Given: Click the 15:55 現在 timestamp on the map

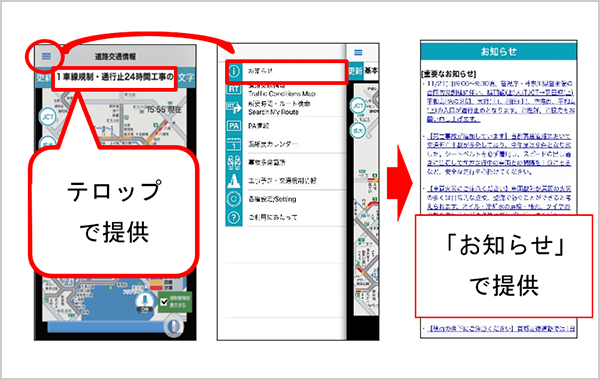Looking at the screenshot, I should pos(164,109).
